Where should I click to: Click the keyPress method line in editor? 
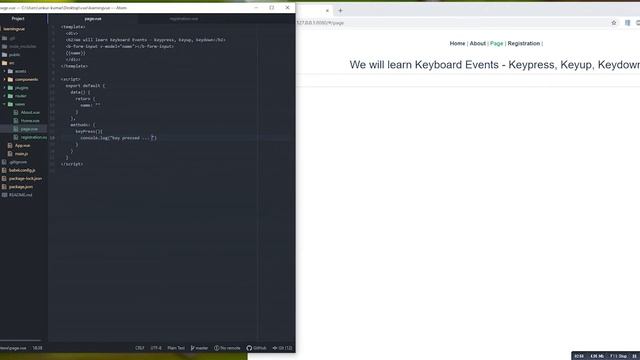pos(89,131)
